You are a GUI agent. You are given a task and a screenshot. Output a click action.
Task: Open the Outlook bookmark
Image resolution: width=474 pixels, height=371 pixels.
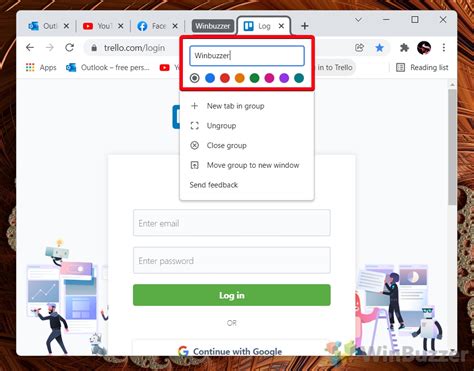[108, 67]
